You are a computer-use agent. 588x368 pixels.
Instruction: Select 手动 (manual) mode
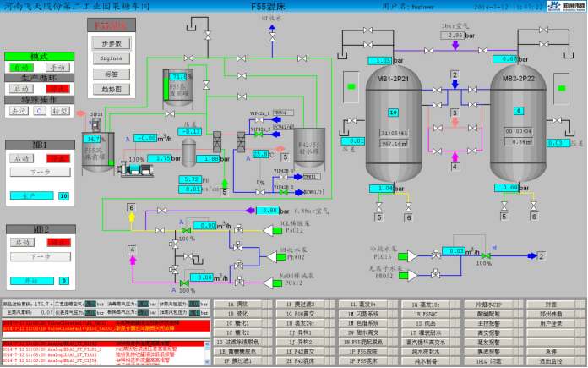(57, 68)
